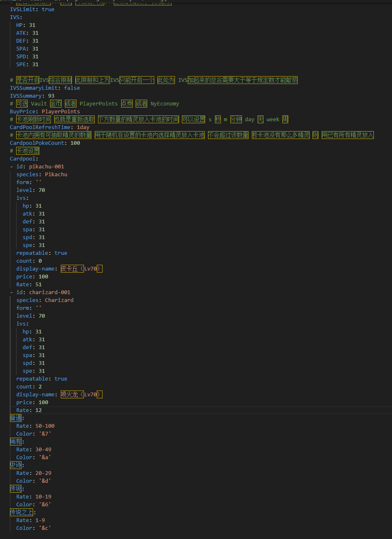Click the CardPoolRefreshTime value 1day
Viewport: 392px width, 539px height.
pos(83,127)
